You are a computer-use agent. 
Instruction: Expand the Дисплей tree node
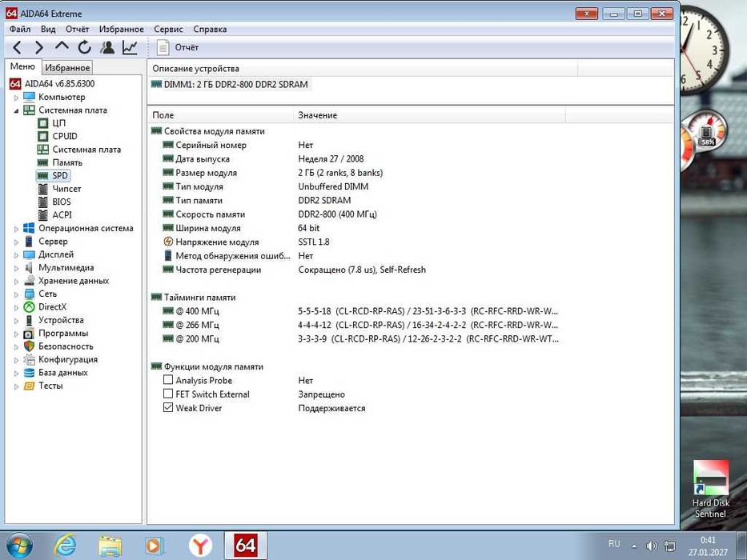[16, 255]
